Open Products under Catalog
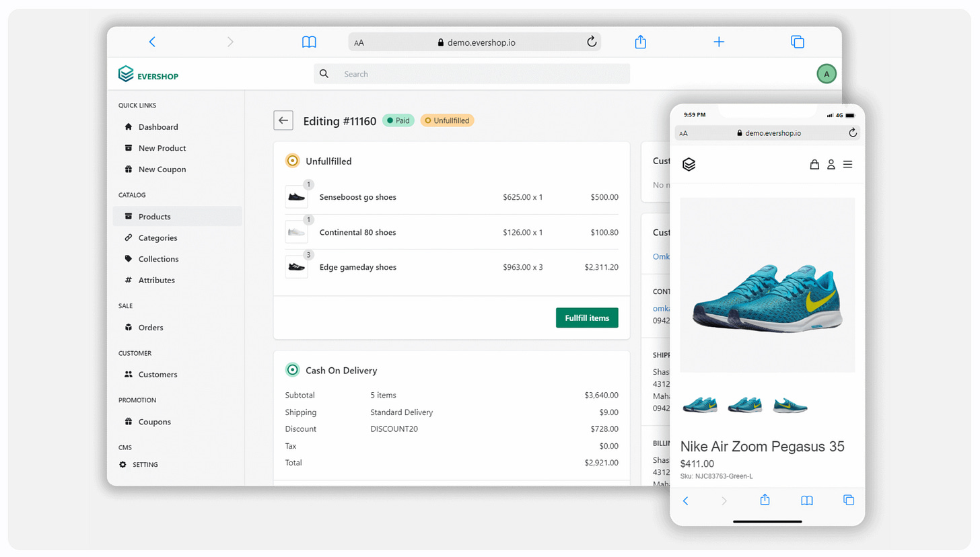This screenshot has height=557, width=980. click(177, 217)
